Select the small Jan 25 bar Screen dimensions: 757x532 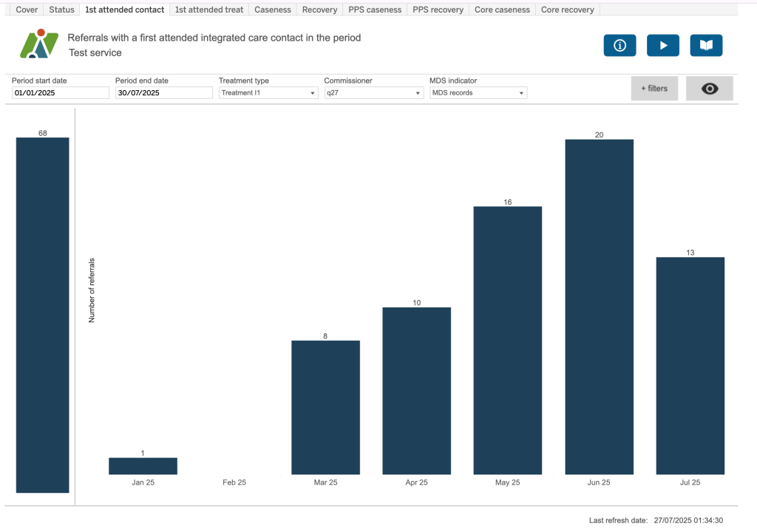click(143, 465)
